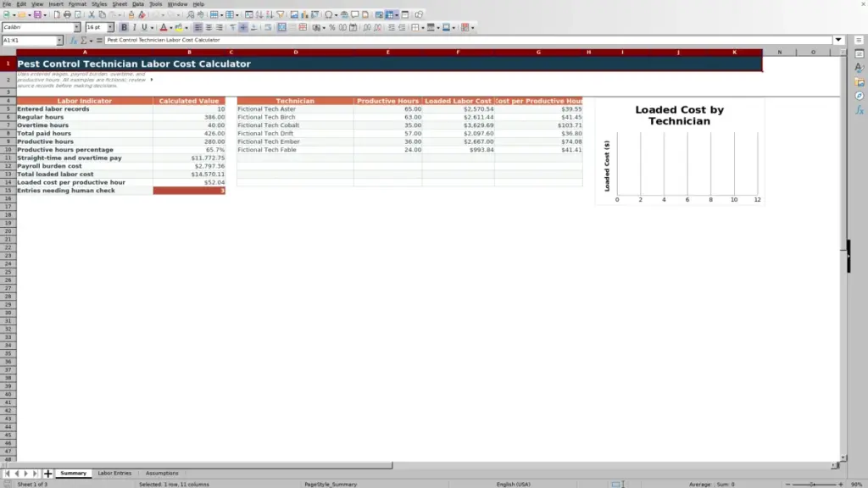The width and height of the screenshot is (868, 488).
Task: Click the Sort Ascending icon
Action: pos(259,15)
